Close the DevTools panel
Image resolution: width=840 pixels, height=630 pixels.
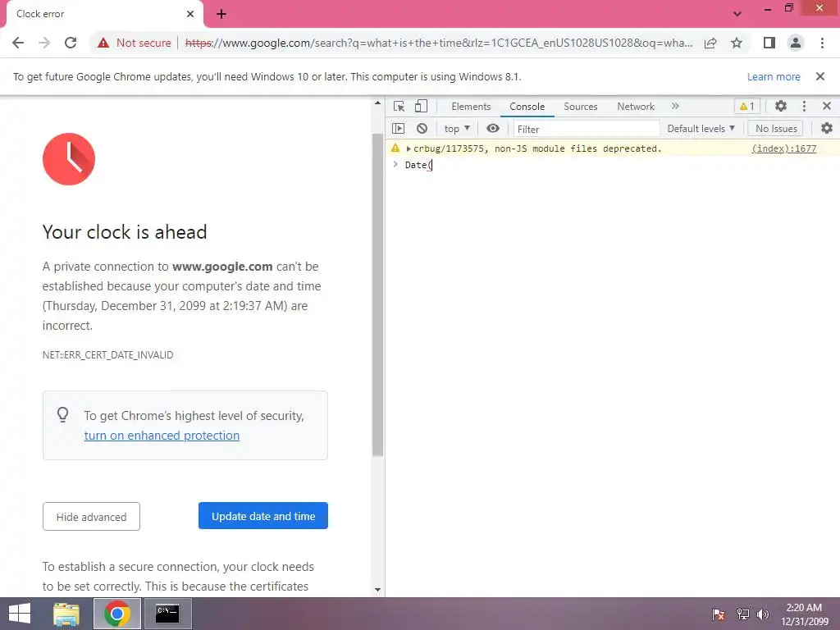coord(827,106)
